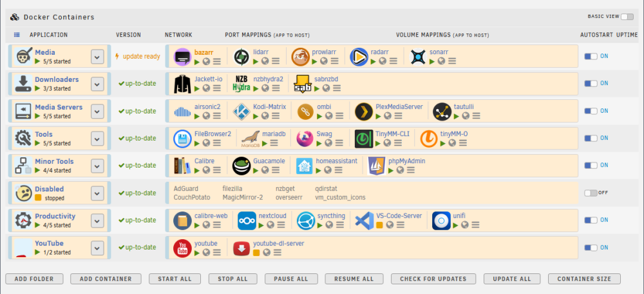This screenshot has width=644, height=294.
Task: Click the list view icon beside APPLICATION
Action: [17, 35]
